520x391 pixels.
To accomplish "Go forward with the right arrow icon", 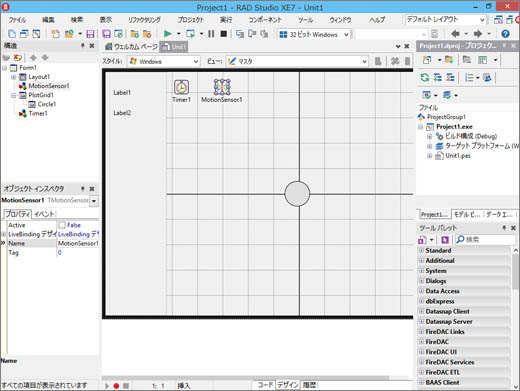I will (478, 34).
